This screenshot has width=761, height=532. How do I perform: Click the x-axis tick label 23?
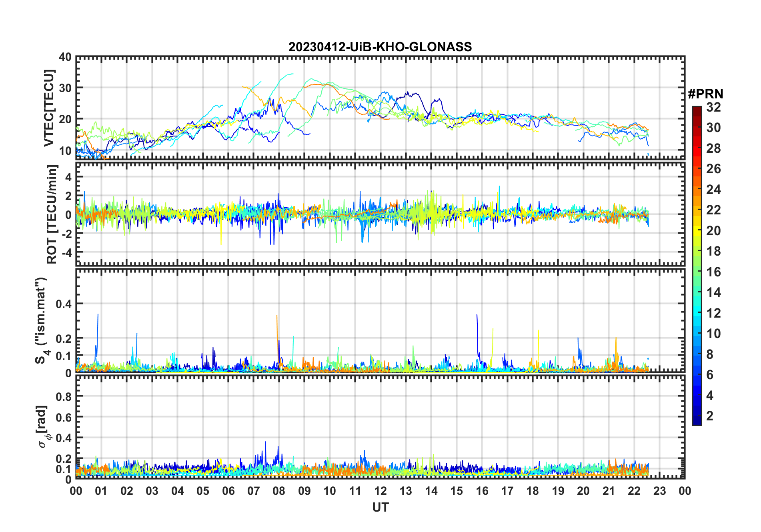pos(659,491)
